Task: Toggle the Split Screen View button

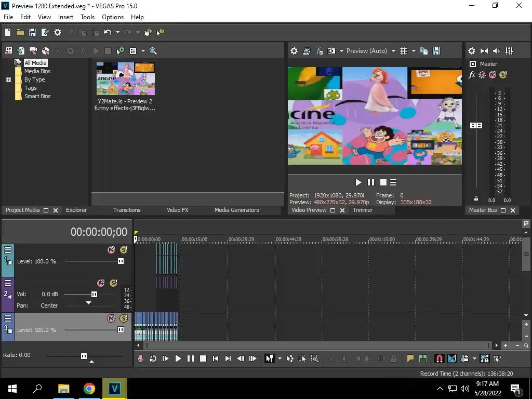Action: (x=331, y=51)
